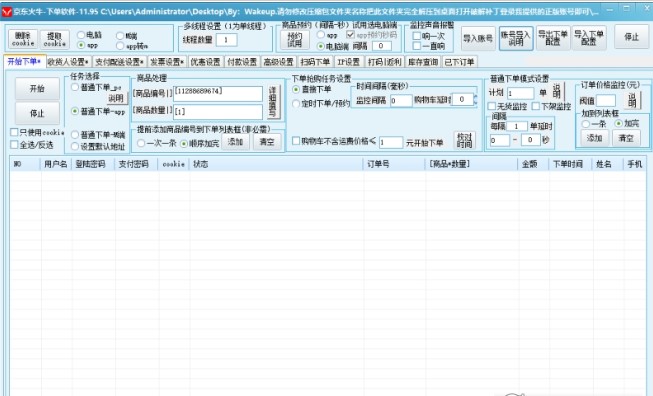Viewport: 653px width, 396px height.
Task: Select the 顺序加完 radio option
Action: (184, 143)
